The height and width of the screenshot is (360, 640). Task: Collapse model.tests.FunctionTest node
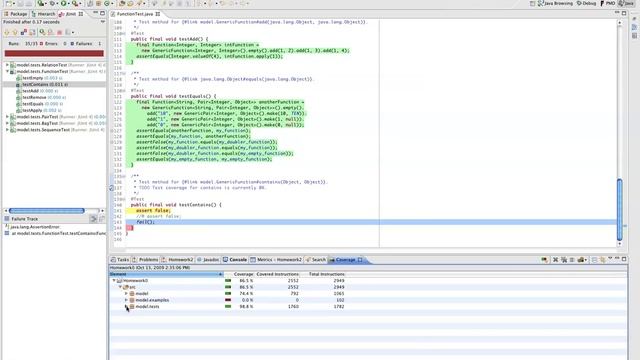(7, 71)
